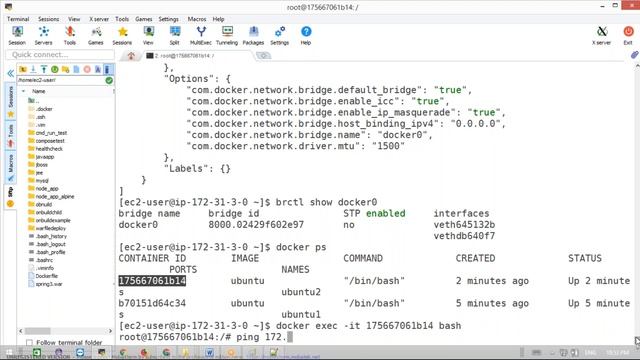Image resolution: width=640 pixels, height=360 pixels.
Task: Open the Help menu
Action: click(x=218, y=19)
